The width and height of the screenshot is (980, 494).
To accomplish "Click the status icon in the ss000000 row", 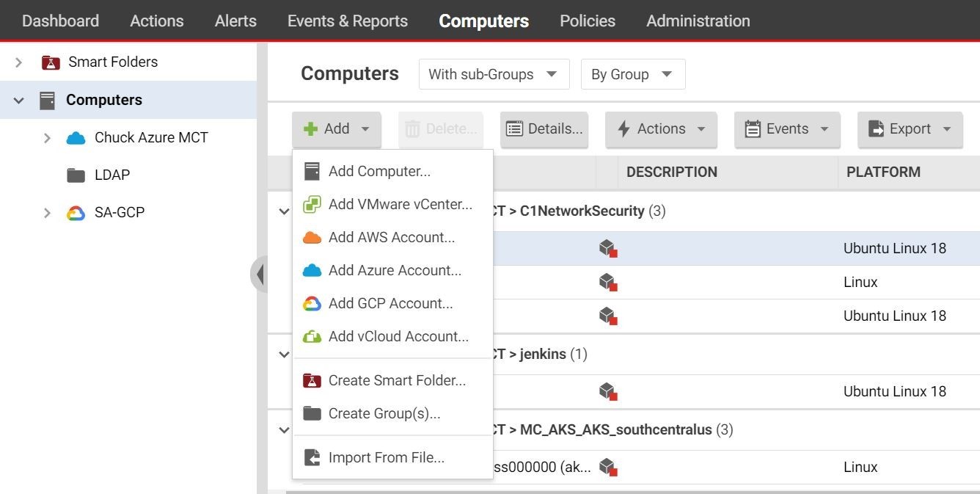I will point(607,468).
